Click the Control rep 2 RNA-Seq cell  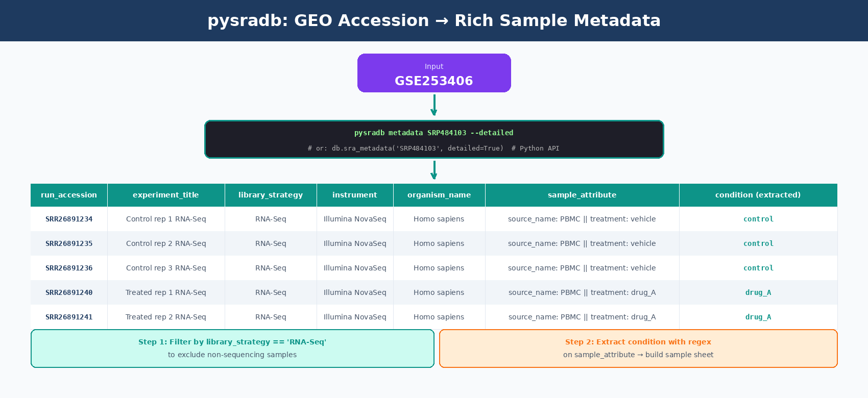point(166,243)
